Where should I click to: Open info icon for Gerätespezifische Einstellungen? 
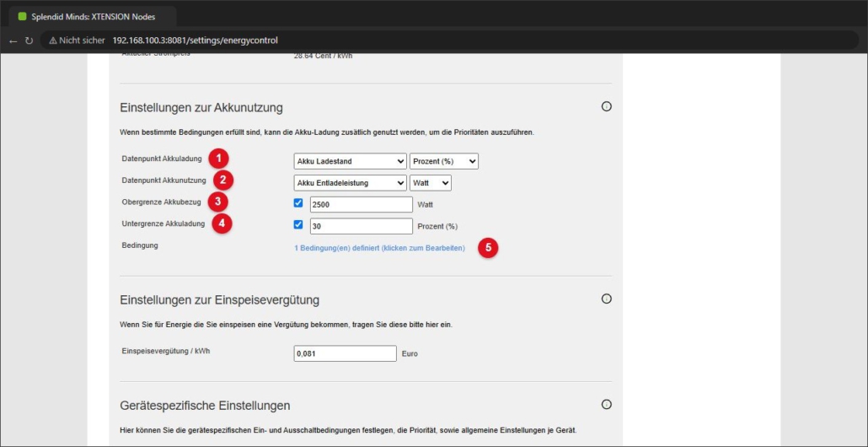click(x=606, y=404)
